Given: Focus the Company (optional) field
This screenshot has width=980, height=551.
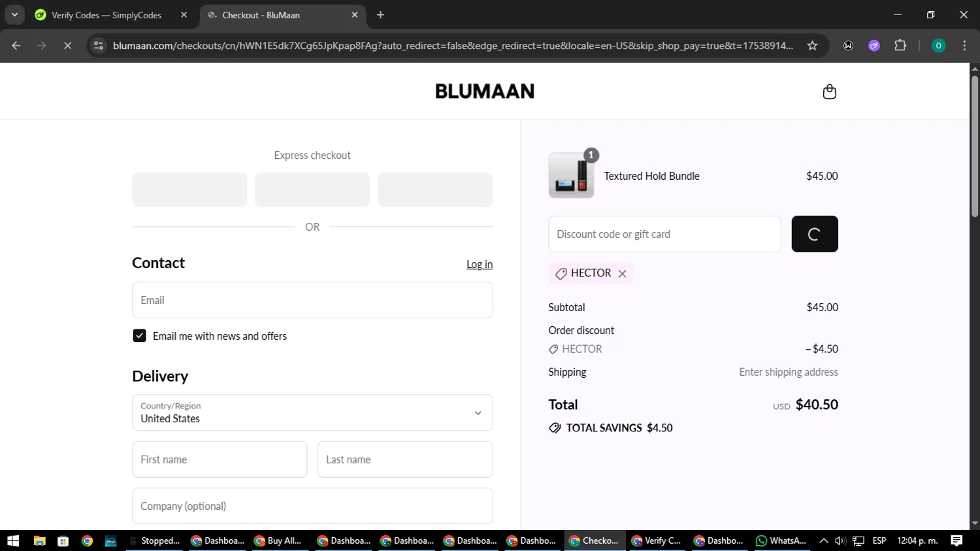Looking at the screenshot, I should [x=312, y=506].
